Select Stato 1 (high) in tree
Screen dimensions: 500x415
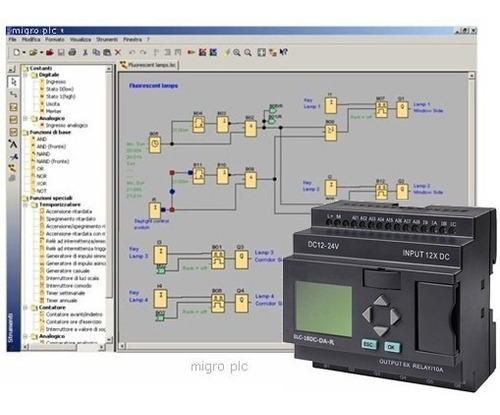(61, 97)
